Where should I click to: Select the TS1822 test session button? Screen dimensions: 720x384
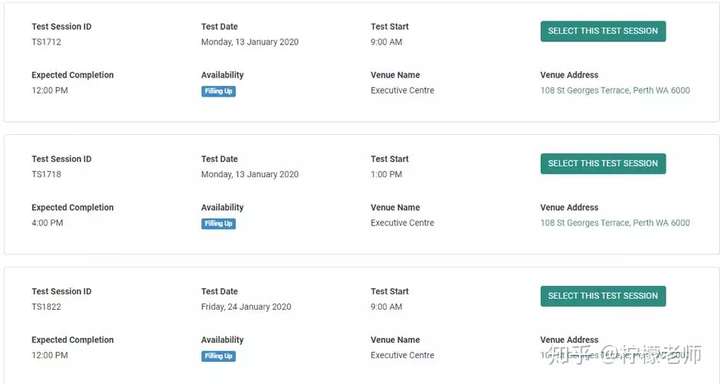pos(603,296)
